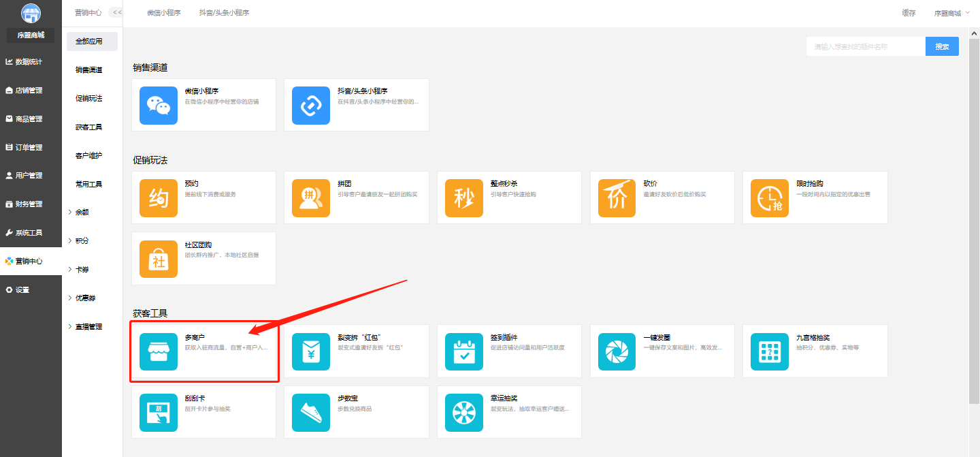The height and width of the screenshot is (457, 980).
Task: Go to 用户管理 in the left sidebar
Action: click(31, 176)
